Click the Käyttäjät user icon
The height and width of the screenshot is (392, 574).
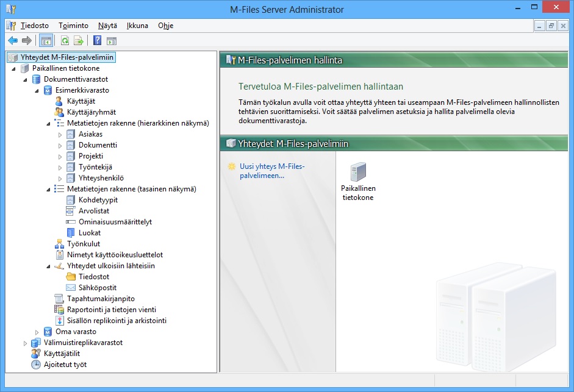point(59,101)
